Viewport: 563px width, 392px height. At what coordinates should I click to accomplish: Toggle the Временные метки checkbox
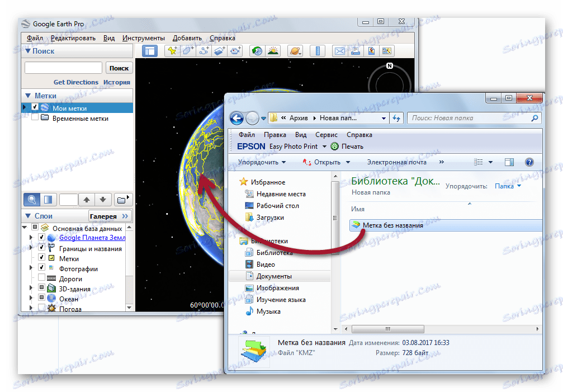click(x=35, y=117)
